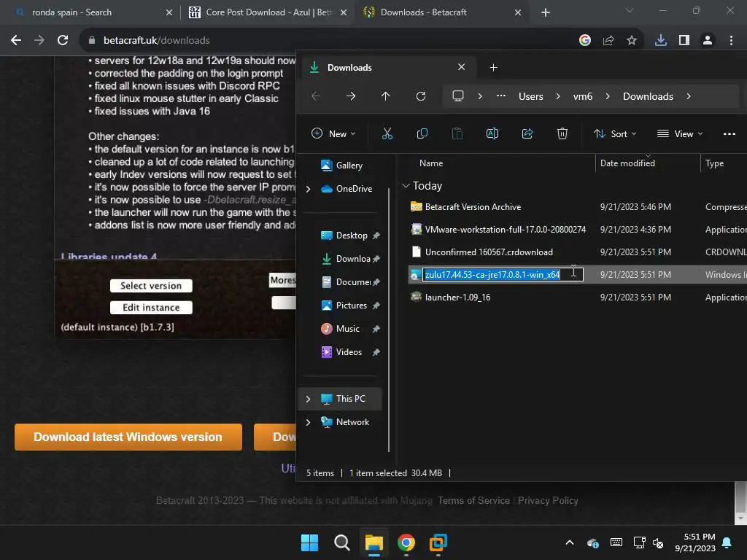747x560 pixels.
Task: Open Pictures in navigation pane
Action: pyautogui.click(x=351, y=306)
